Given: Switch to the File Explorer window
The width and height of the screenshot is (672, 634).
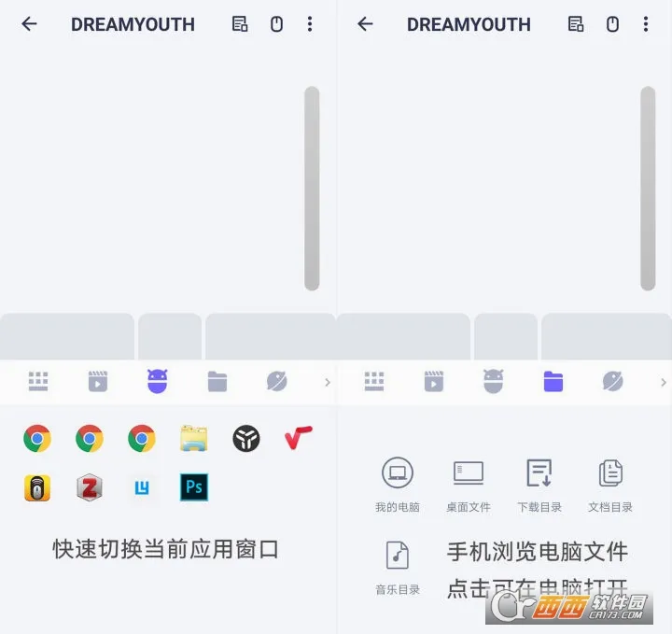Looking at the screenshot, I should click(194, 438).
